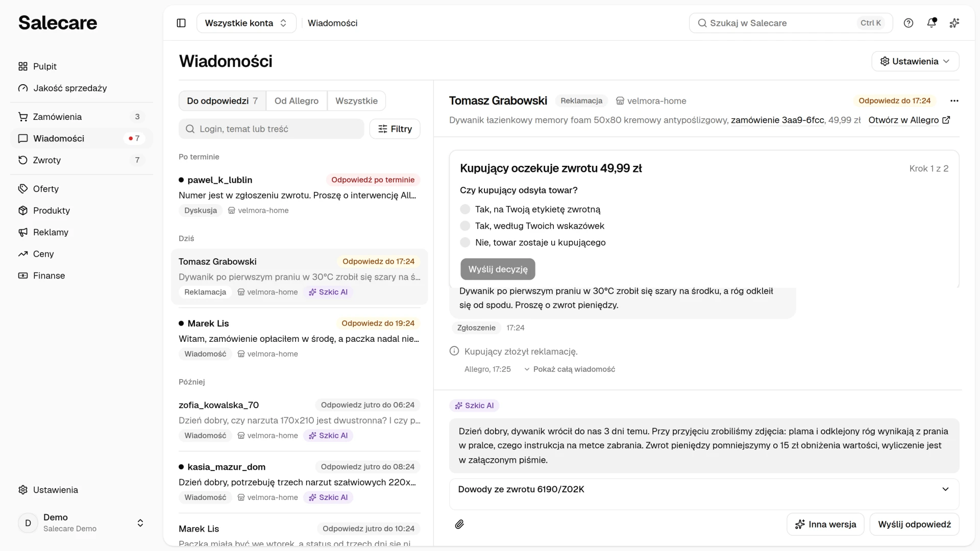This screenshot has height=551, width=980.
Task: Open Wiadomości in the sidebar
Action: [x=82, y=138]
